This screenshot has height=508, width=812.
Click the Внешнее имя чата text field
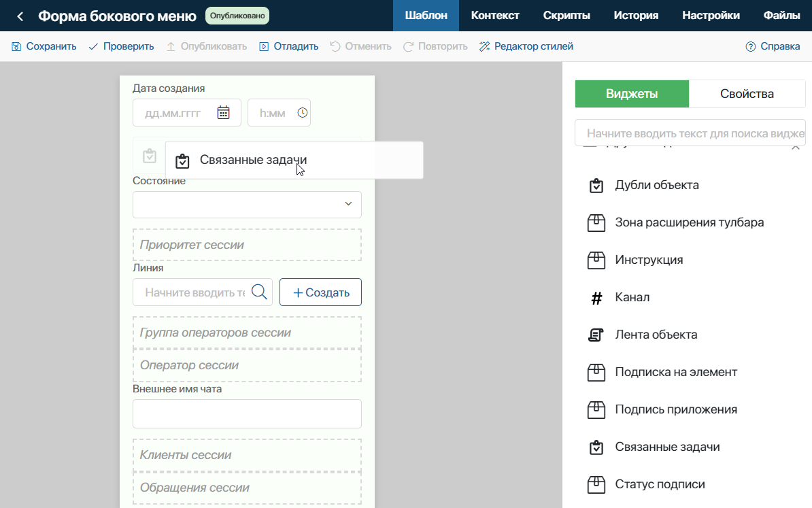coord(247,413)
